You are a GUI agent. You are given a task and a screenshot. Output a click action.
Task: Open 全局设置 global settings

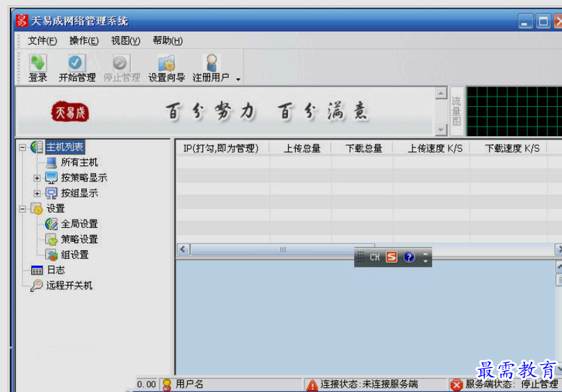click(79, 224)
